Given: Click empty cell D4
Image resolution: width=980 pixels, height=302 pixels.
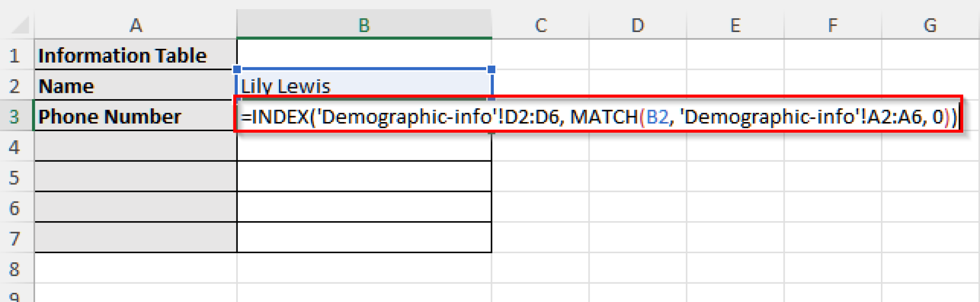Looking at the screenshot, I should click(637, 147).
